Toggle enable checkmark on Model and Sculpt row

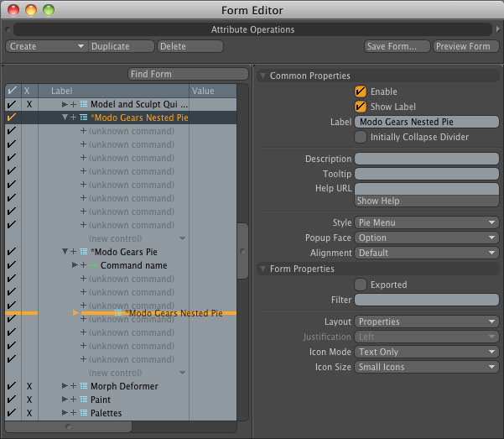[x=12, y=104]
